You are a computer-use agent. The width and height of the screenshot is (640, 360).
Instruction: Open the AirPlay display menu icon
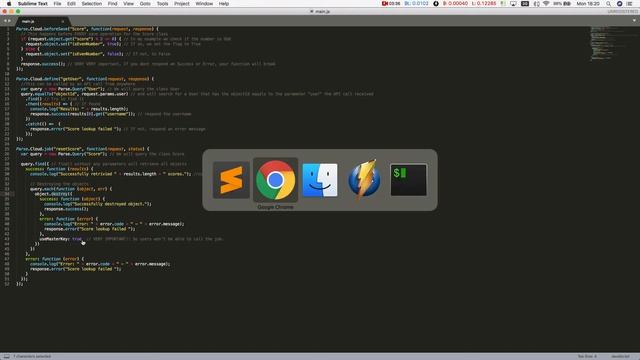[x=513, y=4]
